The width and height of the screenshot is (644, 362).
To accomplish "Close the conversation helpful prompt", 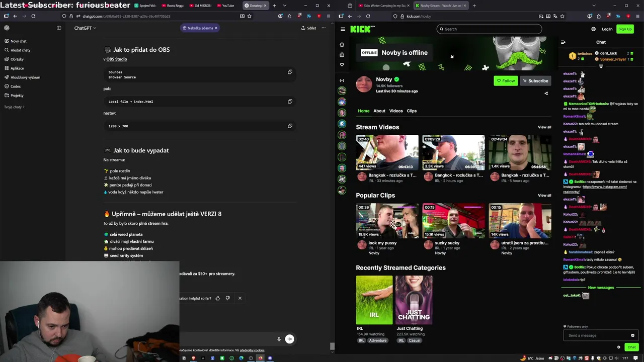I will point(240,298).
